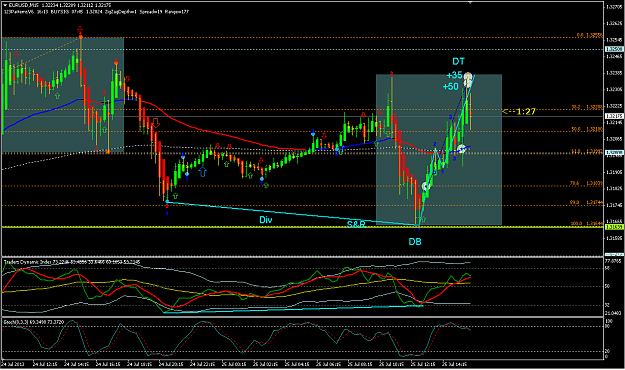Select the 'S&R' label on the chart
Screen dimensions: 625x370
[x=356, y=224]
